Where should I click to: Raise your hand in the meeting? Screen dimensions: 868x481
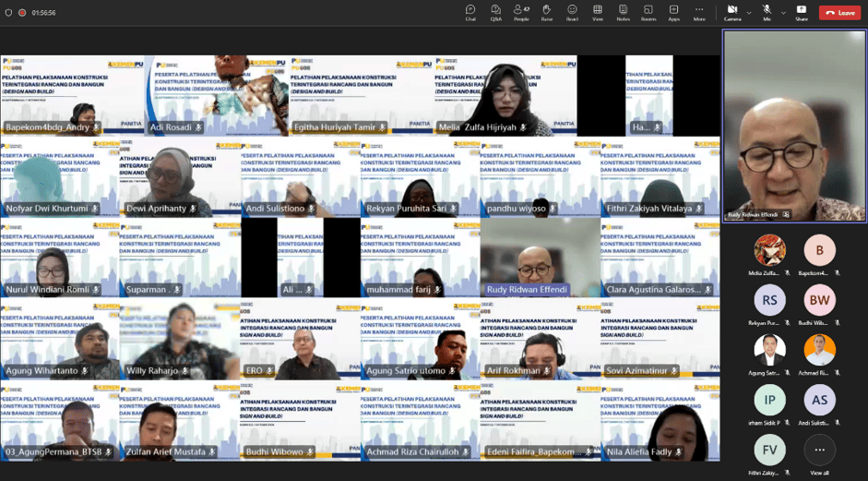547,12
